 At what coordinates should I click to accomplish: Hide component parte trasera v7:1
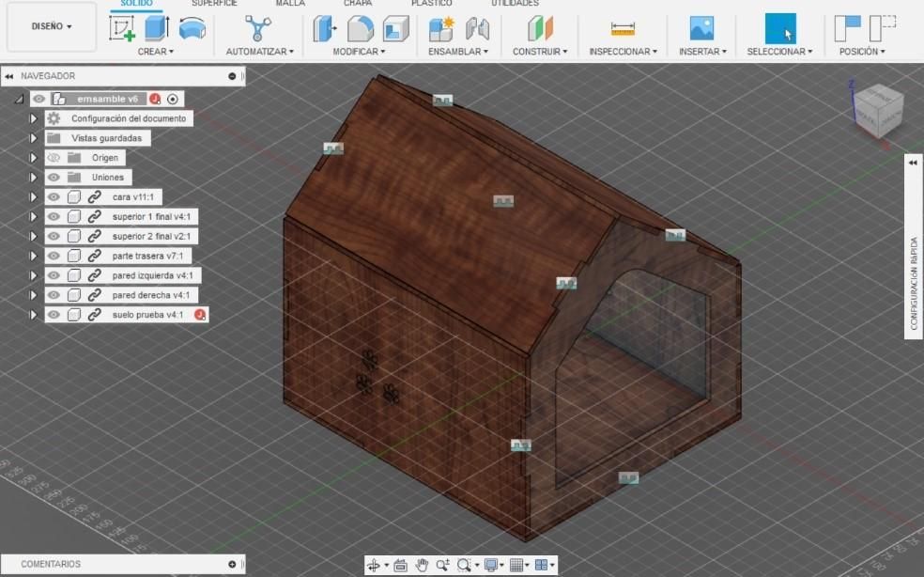[54, 256]
